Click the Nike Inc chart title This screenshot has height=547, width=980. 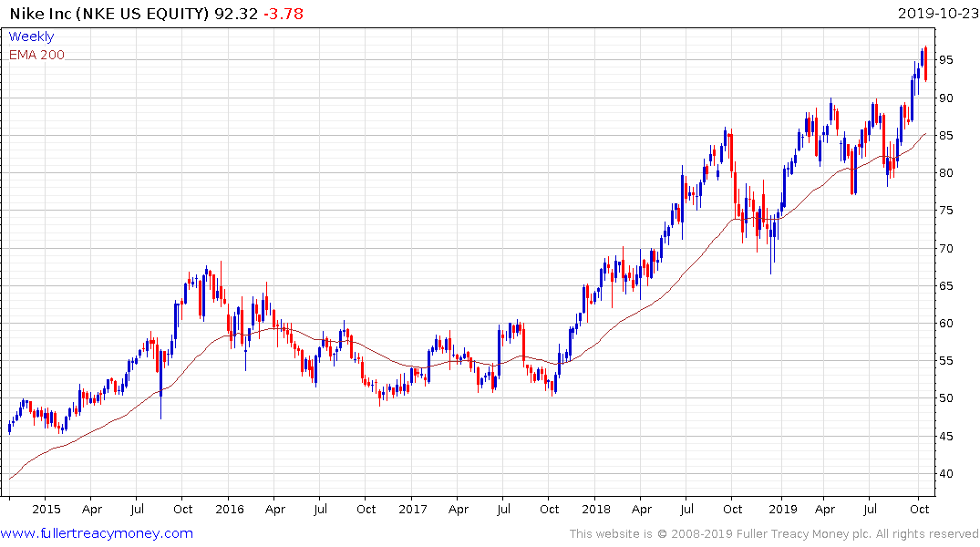pyautogui.click(x=109, y=14)
